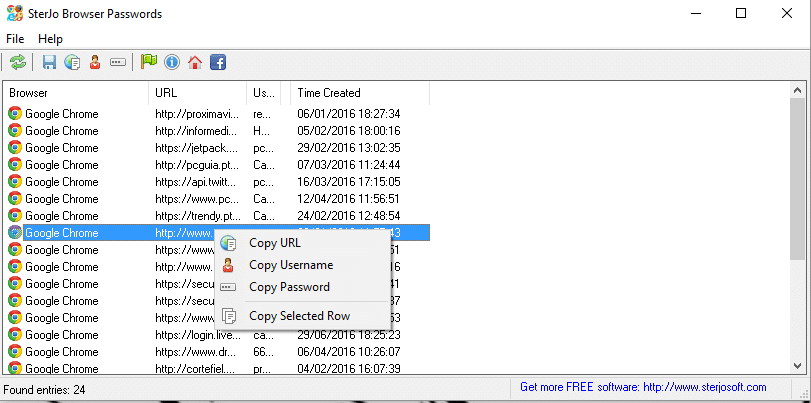The width and height of the screenshot is (811, 403).
Task: Click the 29/02/2016 13:02:35 time cell
Action: [x=349, y=148]
